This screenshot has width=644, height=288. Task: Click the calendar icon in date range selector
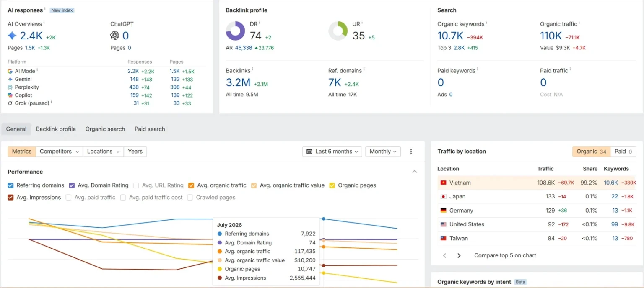[309, 152]
